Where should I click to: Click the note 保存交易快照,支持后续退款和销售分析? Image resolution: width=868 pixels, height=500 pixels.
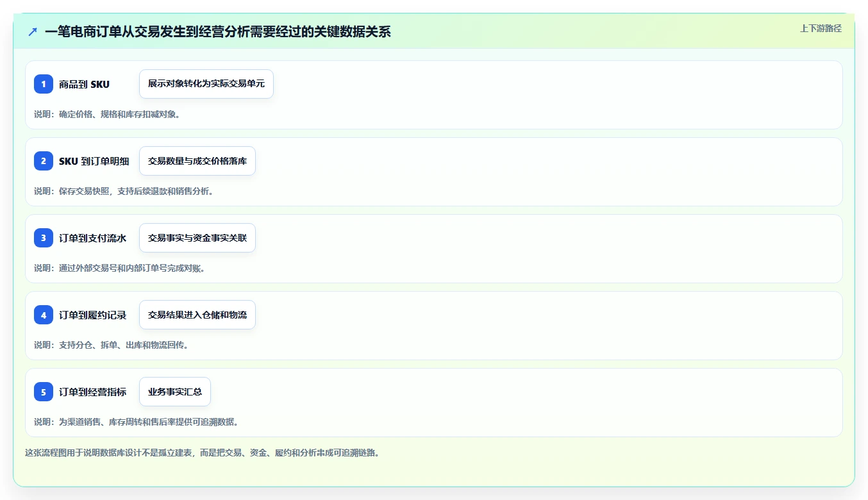coord(124,191)
